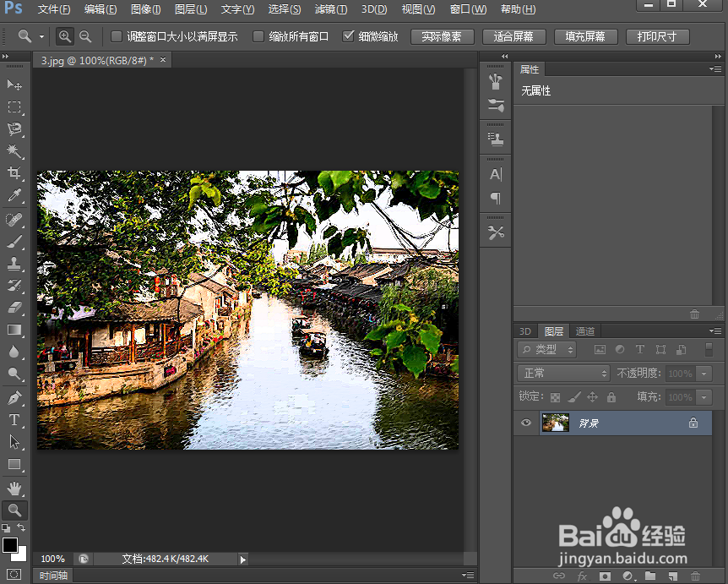Select the Pen tool

click(x=14, y=398)
